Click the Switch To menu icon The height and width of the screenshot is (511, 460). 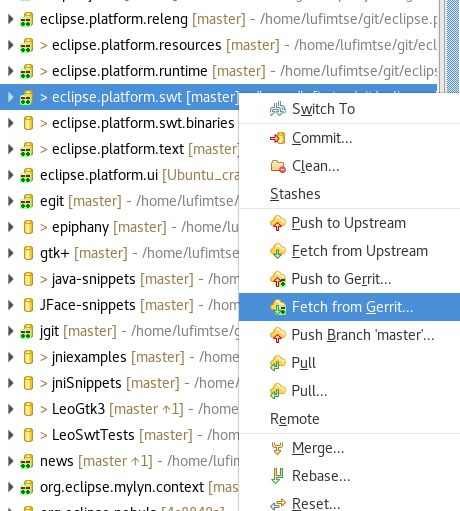278,109
